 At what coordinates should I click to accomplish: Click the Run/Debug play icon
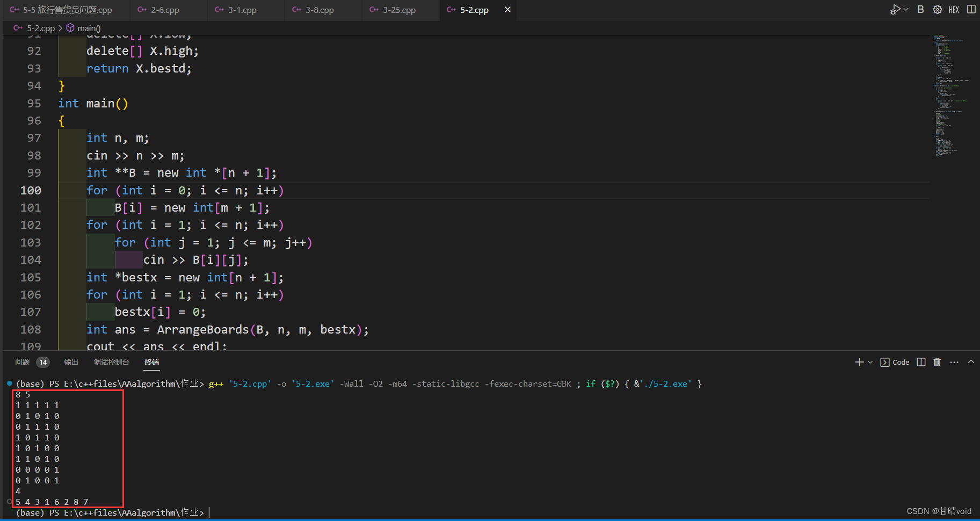coord(895,9)
